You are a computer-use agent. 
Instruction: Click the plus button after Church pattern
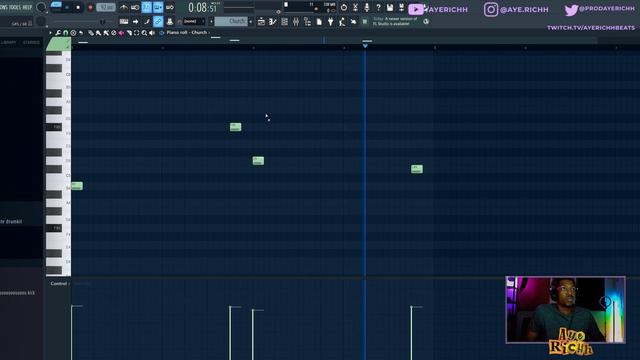pos(251,21)
